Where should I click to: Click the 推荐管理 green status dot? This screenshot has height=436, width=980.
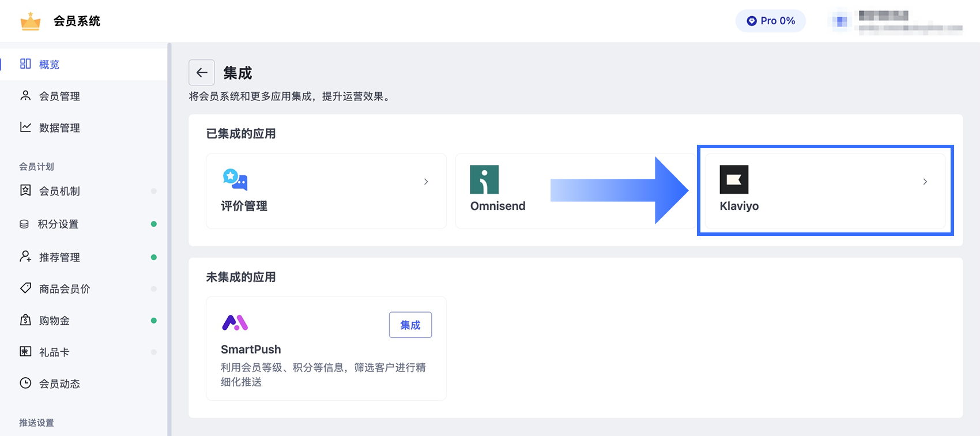click(154, 257)
